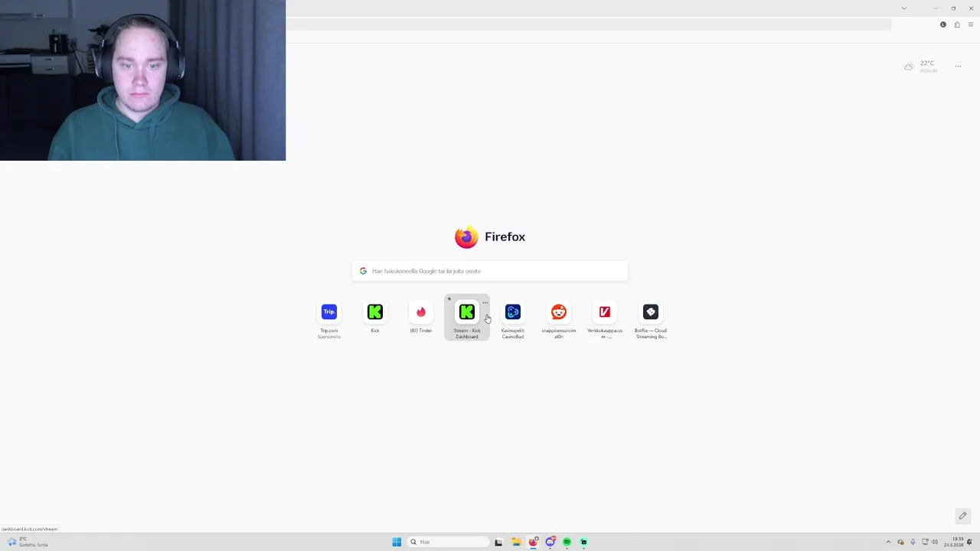Click the microphone icon in system tray

913,542
